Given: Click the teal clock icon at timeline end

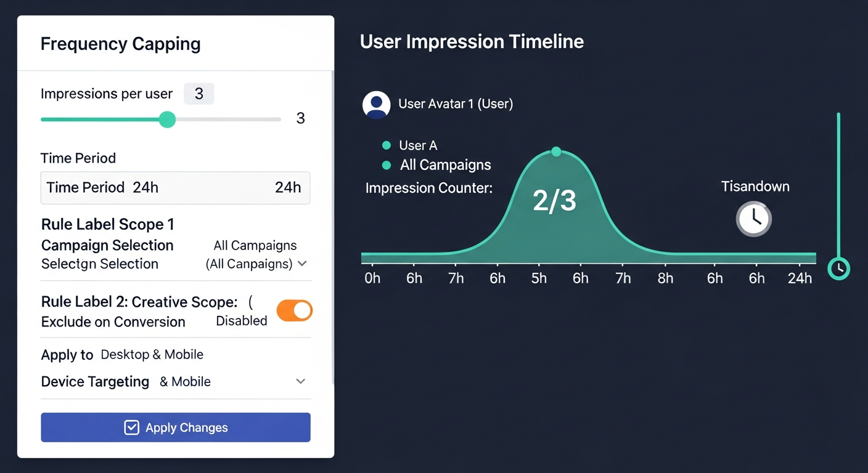Looking at the screenshot, I should pos(838,268).
